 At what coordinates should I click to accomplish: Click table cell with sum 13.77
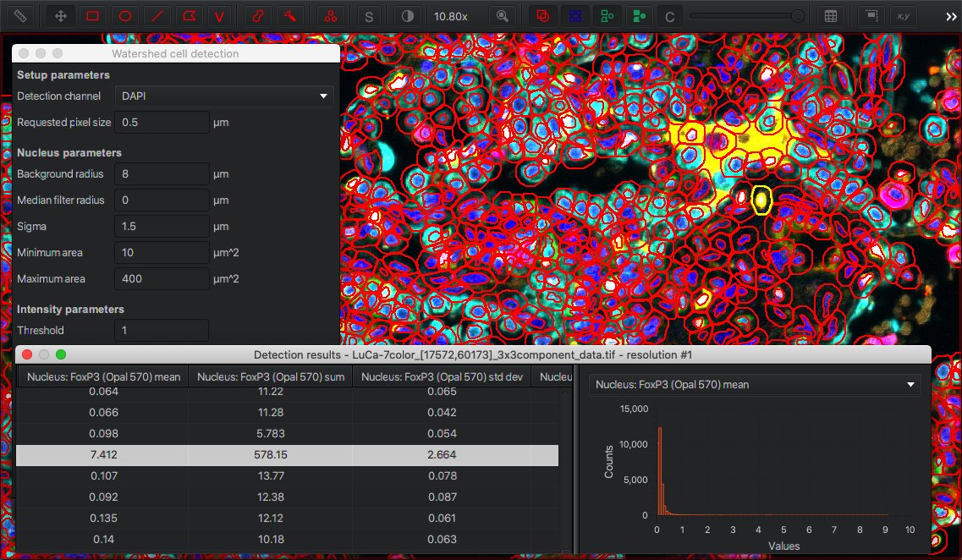271,475
